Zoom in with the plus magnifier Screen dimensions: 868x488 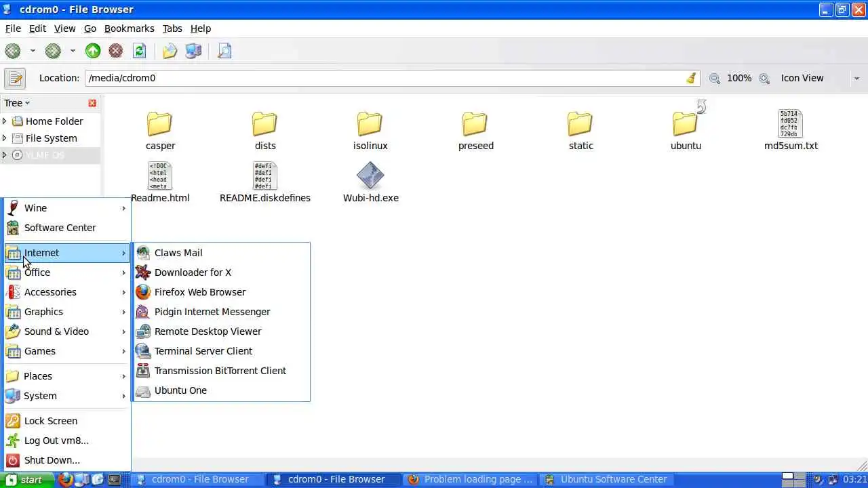[x=764, y=79]
